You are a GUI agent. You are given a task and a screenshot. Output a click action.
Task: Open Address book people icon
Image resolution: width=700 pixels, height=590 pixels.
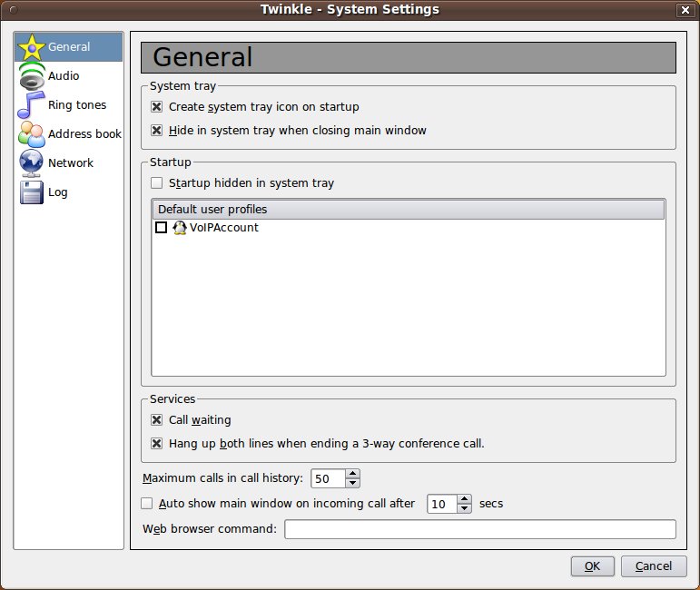coord(32,134)
